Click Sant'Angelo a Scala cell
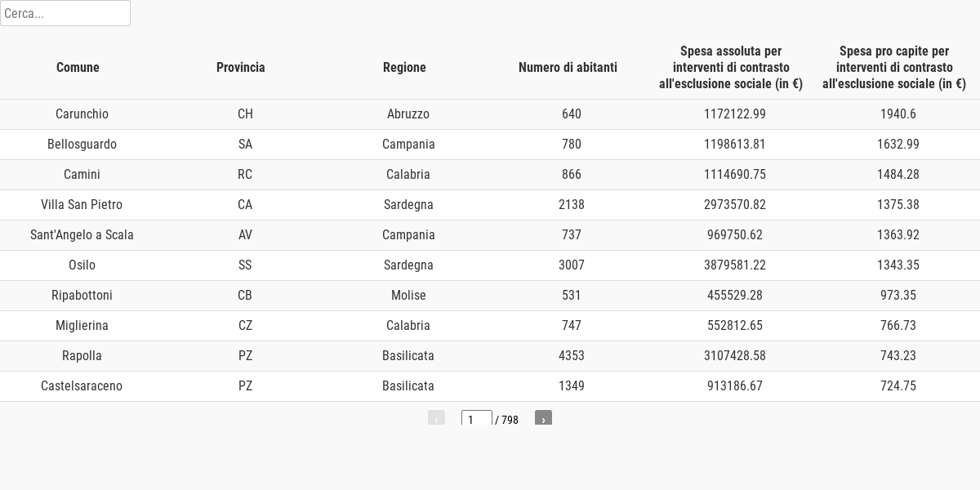The width and height of the screenshot is (980, 490). coord(82,235)
